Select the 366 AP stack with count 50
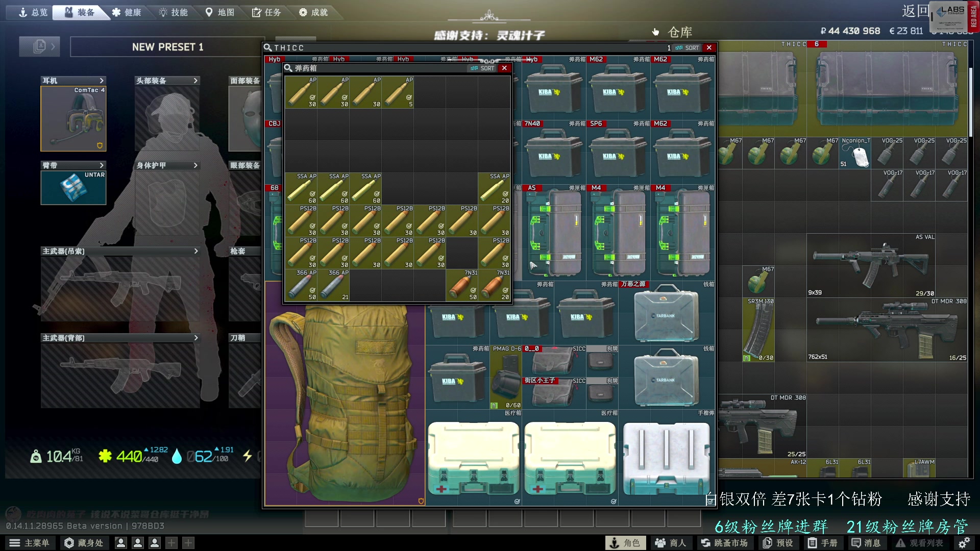 [301, 285]
